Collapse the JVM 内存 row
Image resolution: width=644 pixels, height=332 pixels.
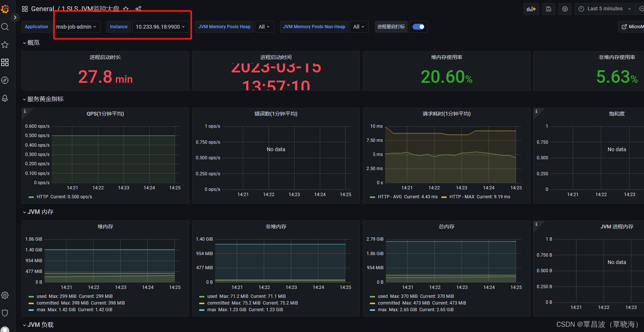38,212
